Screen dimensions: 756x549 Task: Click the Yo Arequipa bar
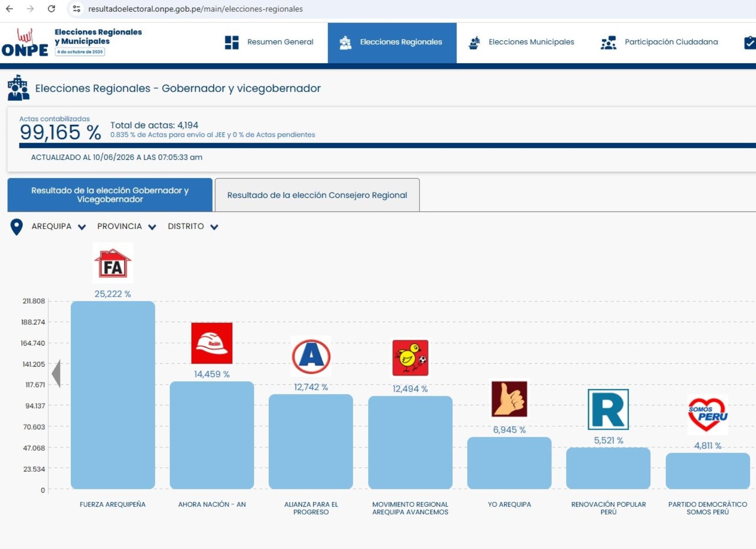click(509, 463)
